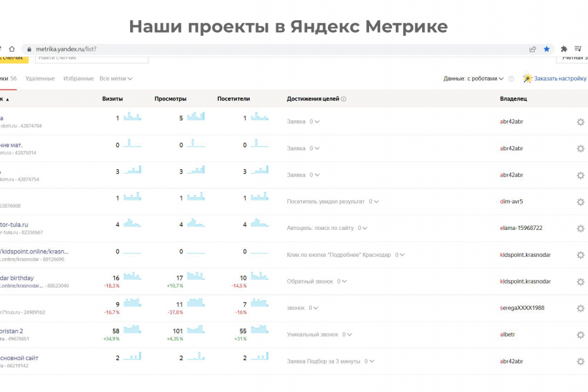Click visits value 58 in ristan 2 row
Viewport: 588px width, 392px height.
click(x=116, y=331)
